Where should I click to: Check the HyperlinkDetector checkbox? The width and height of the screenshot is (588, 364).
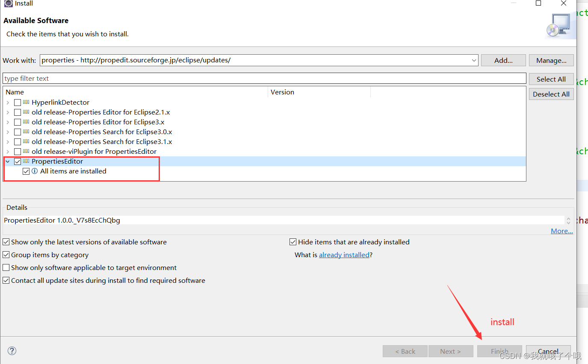18,103
